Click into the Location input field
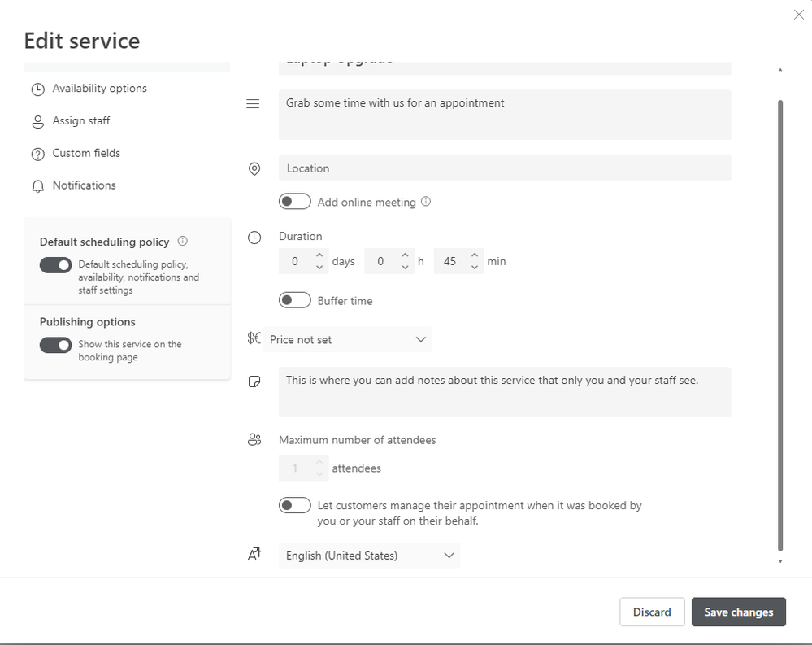Screen dimensions: 812x645 tap(505, 168)
